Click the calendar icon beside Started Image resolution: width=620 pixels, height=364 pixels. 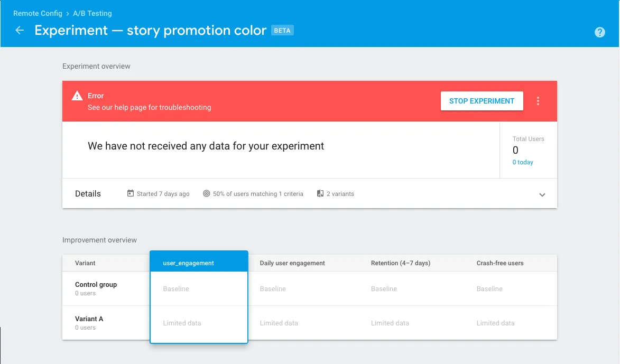pyautogui.click(x=131, y=194)
